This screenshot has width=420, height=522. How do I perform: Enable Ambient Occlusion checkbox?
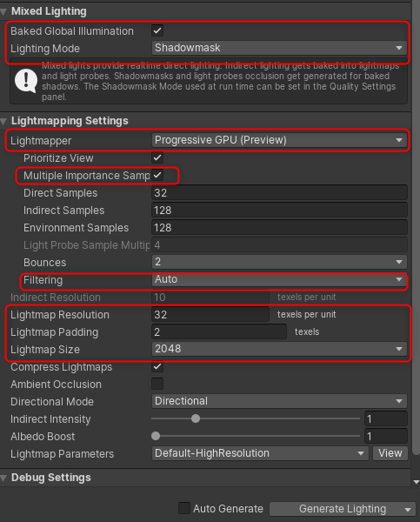point(157,384)
